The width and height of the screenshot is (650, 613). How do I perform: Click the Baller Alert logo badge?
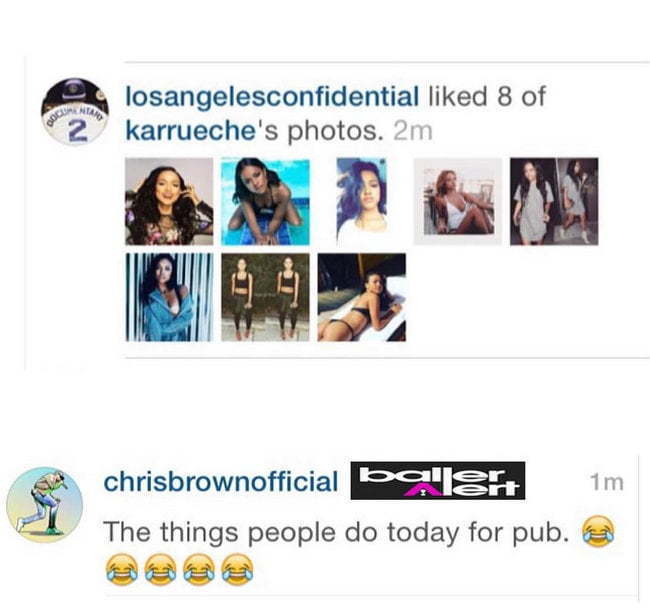[438, 480]
